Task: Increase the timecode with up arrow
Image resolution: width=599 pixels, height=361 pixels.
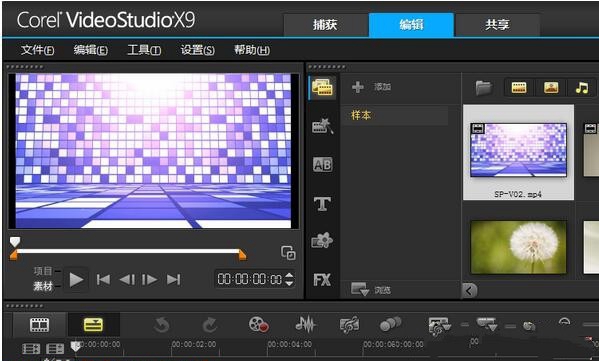Action: click(290, 275)
